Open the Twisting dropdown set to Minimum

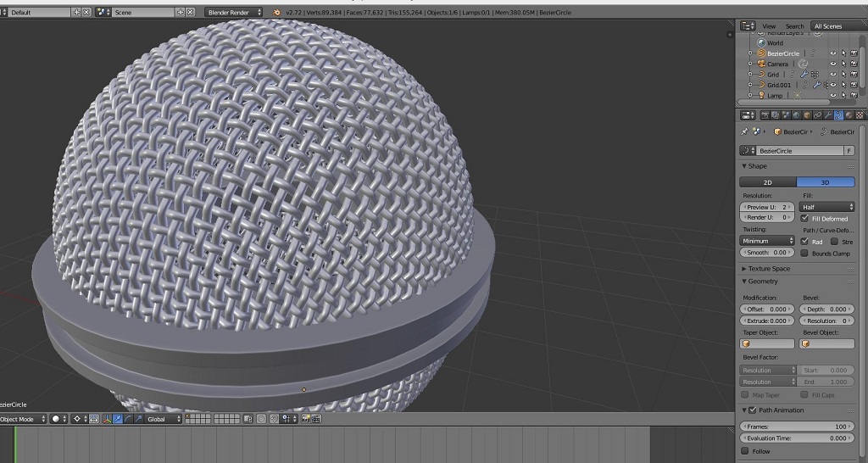[766, 241]
